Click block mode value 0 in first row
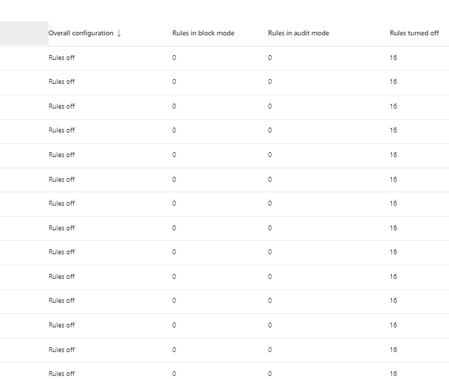The height and width of the screenshot is (379, 449). click(x=174, y=58)
